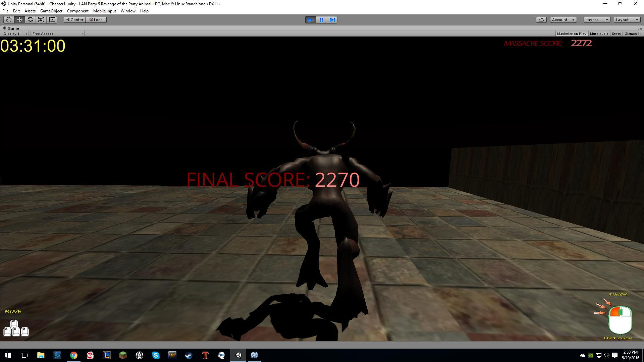Screen dimensions: 644x362
Task: Open the Help menu
Action: pos(144,11)
